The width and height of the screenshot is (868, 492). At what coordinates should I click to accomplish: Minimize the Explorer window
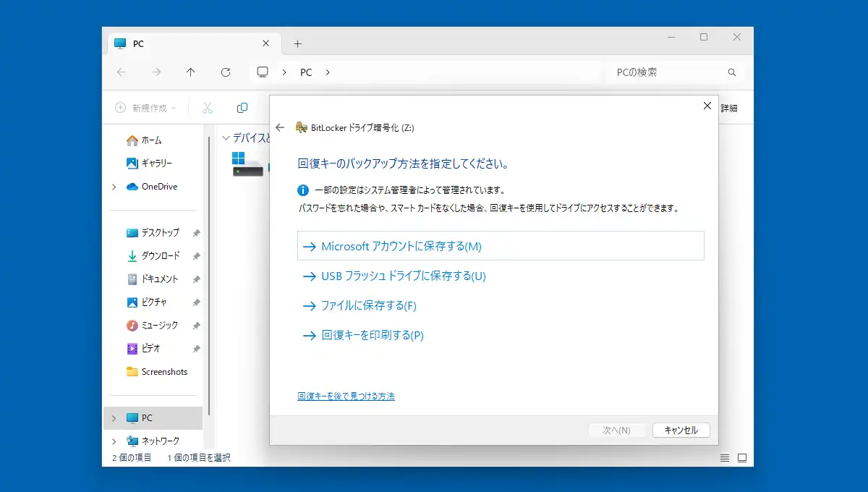click(x=670, y=37)
